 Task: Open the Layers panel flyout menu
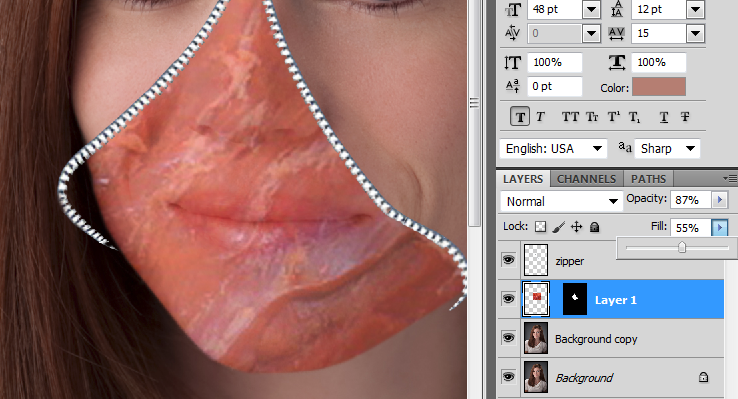pos(730,179)
